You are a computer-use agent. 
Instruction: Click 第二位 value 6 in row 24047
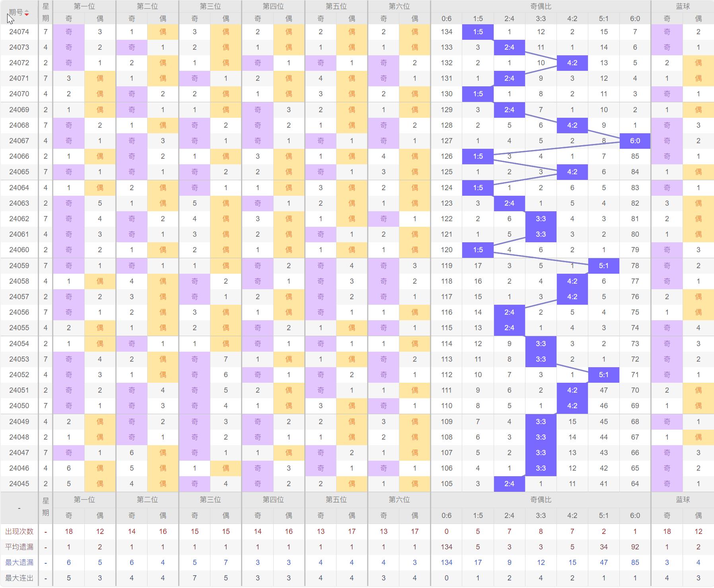pos(132,453)
